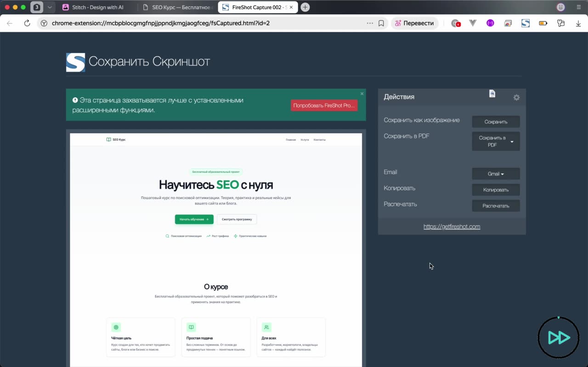
Task: Open the downloads arrow icon
Action: (578, 23)
